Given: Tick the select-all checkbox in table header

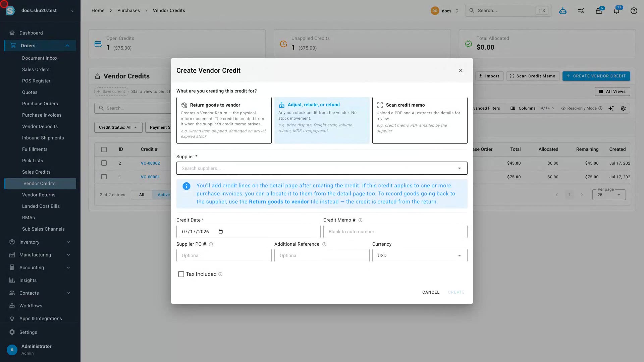Looking at the screenshot, I should (104, 149).
